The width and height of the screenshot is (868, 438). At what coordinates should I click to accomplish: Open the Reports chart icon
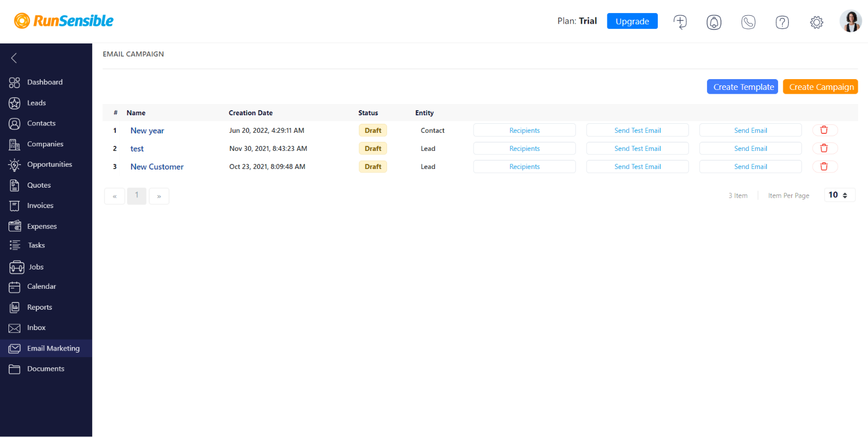[x=15, y=307]
